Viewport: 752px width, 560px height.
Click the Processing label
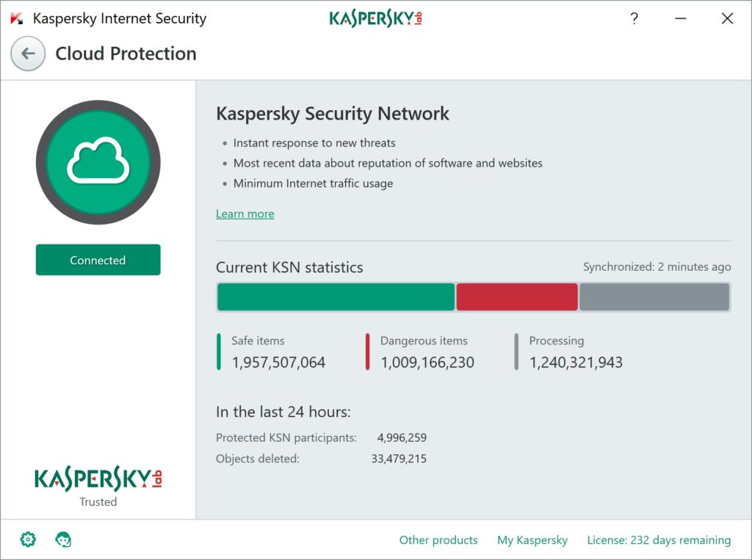coord(557,341)
